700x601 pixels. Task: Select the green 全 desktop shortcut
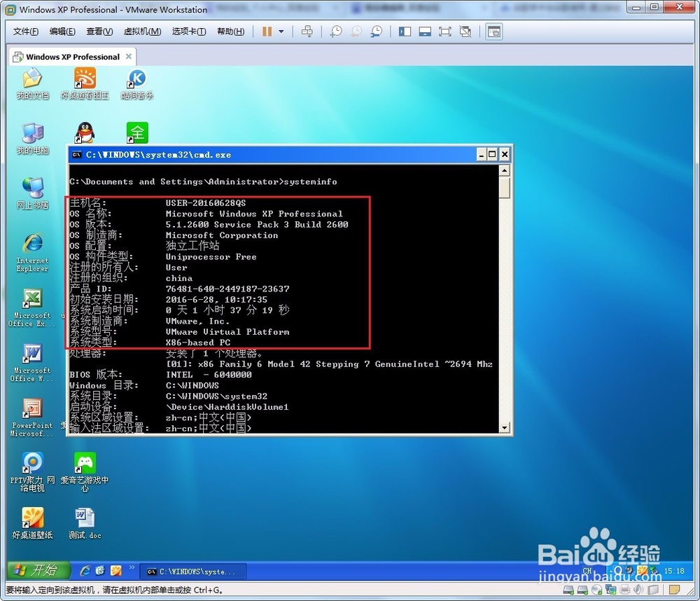click(x=137, y=132)
